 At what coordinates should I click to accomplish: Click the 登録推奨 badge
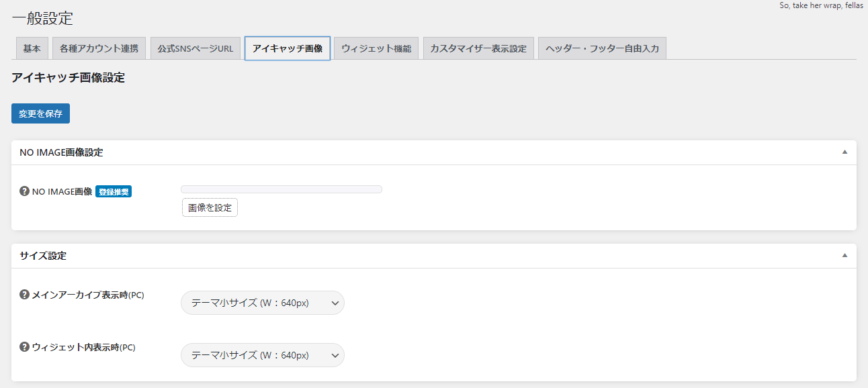(x=114, y=191)
